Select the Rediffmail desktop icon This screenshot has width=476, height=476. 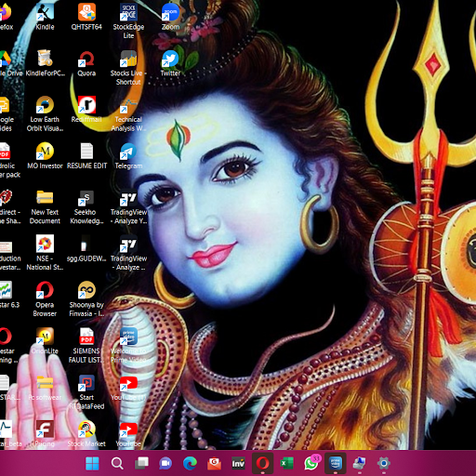point(86,109)
